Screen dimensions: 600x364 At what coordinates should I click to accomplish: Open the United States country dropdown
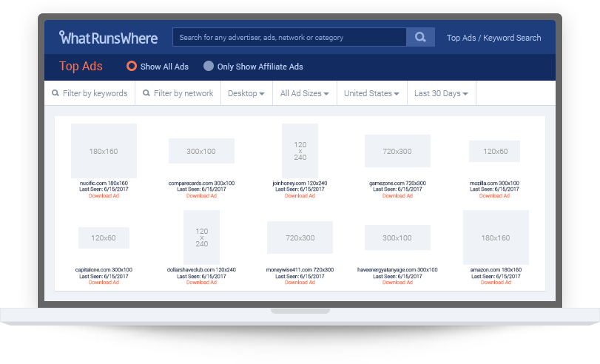coord(371,94)
